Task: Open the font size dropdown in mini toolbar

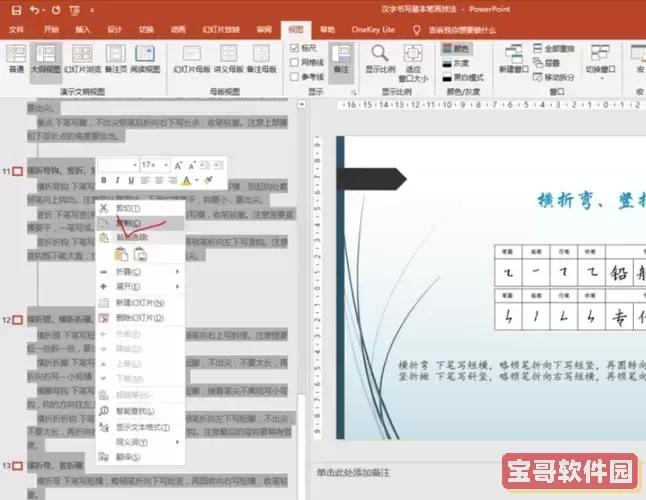Action: point(164,164)
